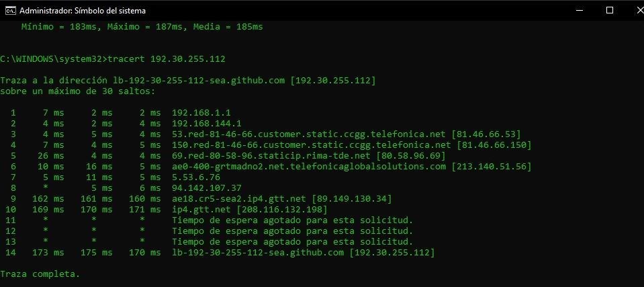Click the 'tracert 192.30.255.112' command text
This screenshot has height=287, width=644.
coord(166,58)
